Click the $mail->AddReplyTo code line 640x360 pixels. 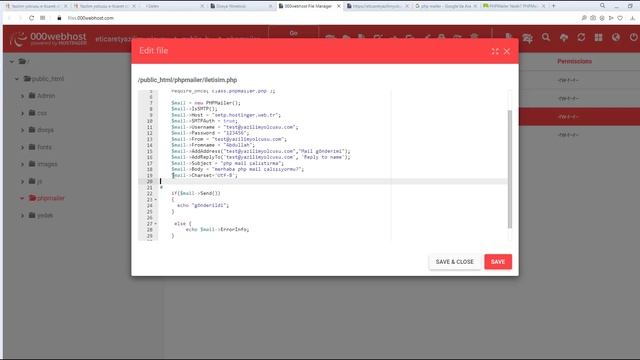click(x=260, y=157)
